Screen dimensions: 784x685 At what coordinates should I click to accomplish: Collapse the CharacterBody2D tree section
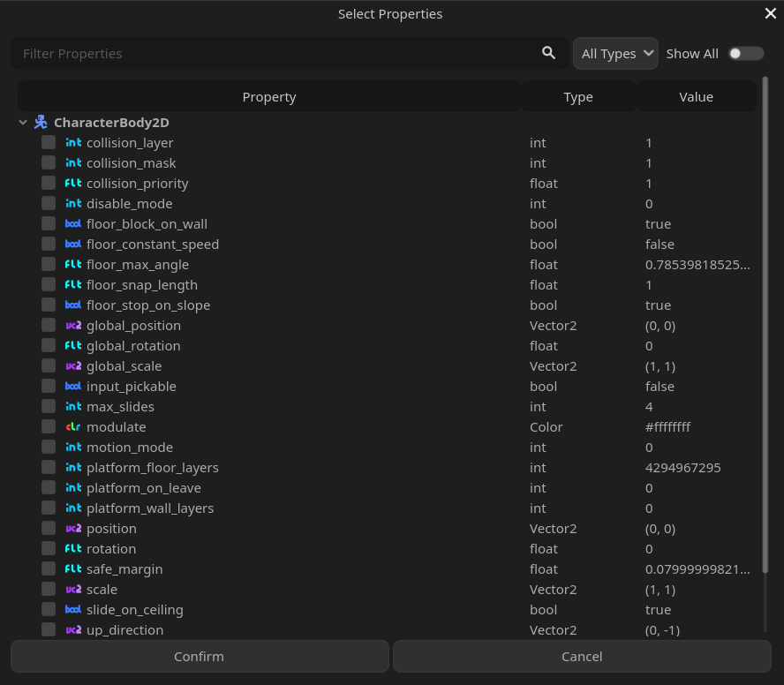click(x=22, y=123)
